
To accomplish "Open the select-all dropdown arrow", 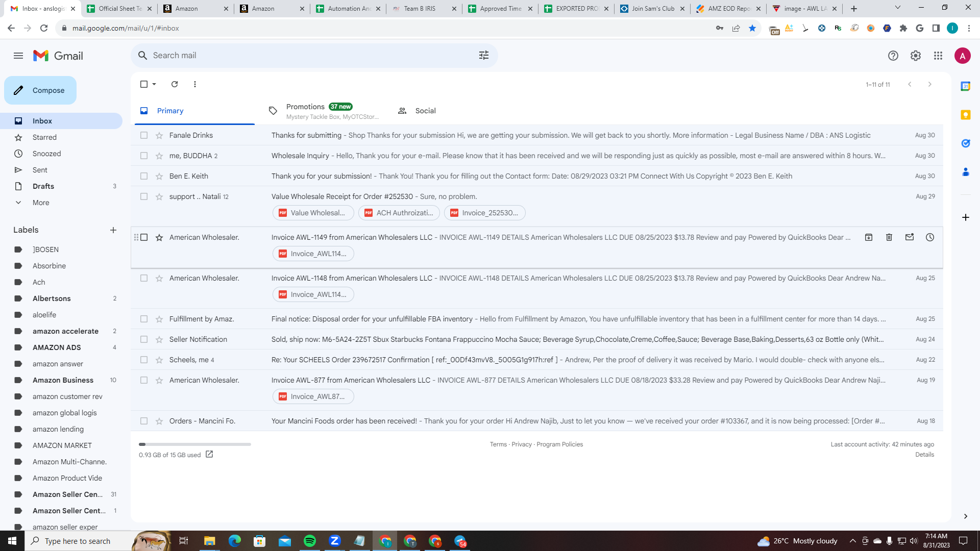I will [x=154, y=84].
